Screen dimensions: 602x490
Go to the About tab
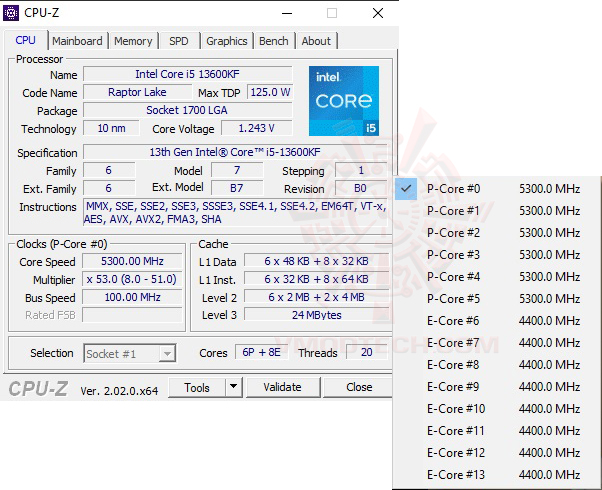click(316, 41)
